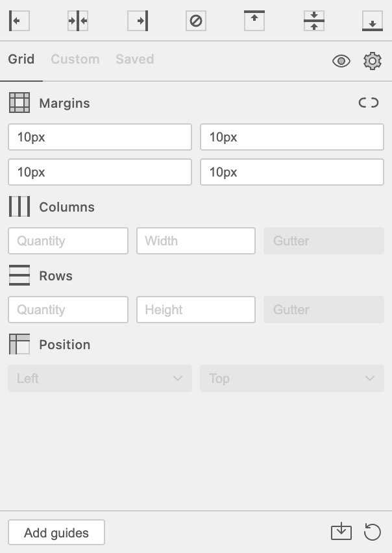392x553 pixels.
Task: Toggle guides visibility eye icon
Action: click(341, 61)
